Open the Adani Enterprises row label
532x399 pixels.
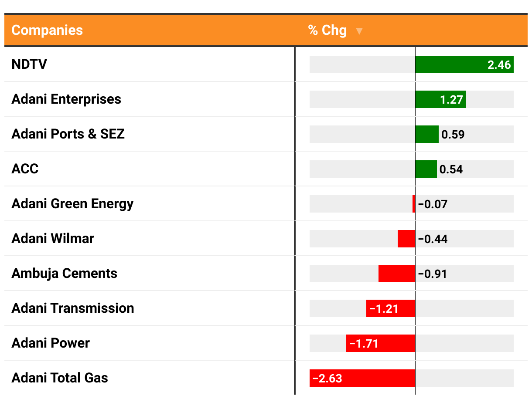click(66, 99)
